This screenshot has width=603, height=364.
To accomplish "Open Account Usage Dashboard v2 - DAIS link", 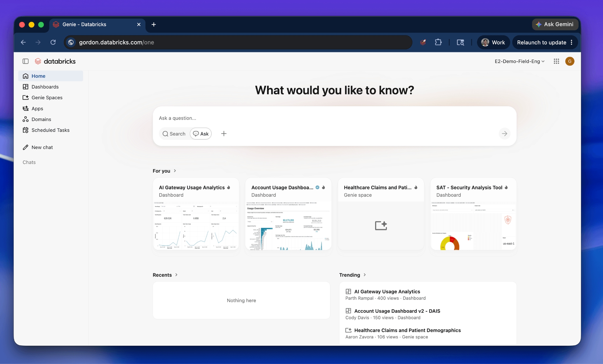I will [397, 311].
